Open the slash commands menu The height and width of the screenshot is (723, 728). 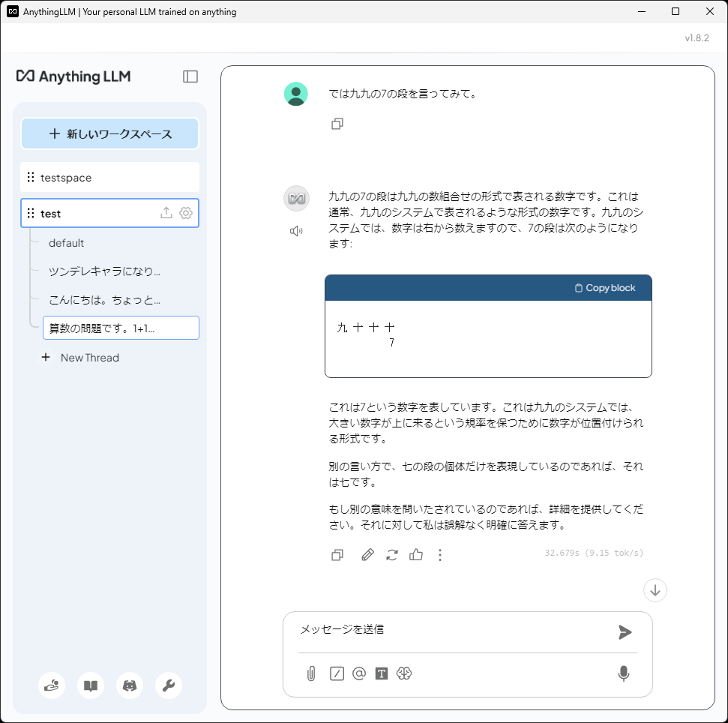click(x=336, y=673)
